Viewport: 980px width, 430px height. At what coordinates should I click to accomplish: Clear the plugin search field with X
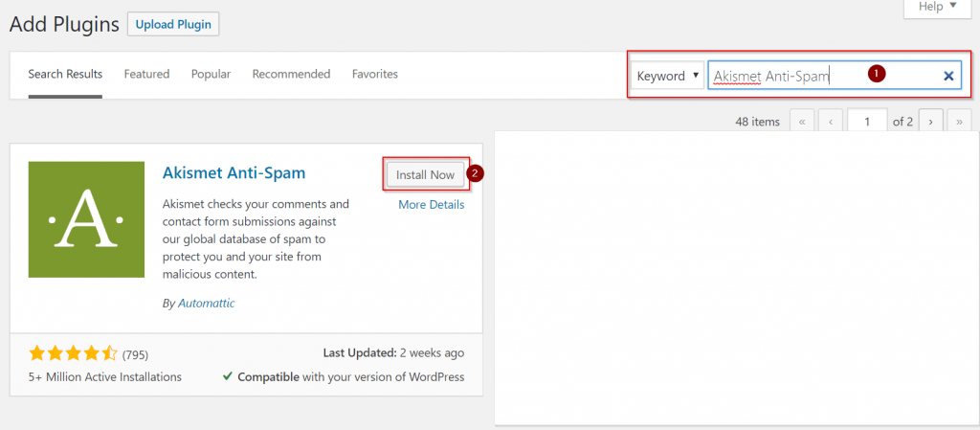point(948,77)
